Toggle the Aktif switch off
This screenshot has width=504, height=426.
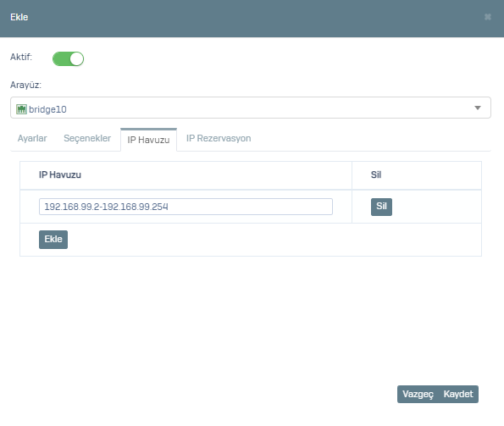pos(68,59)
